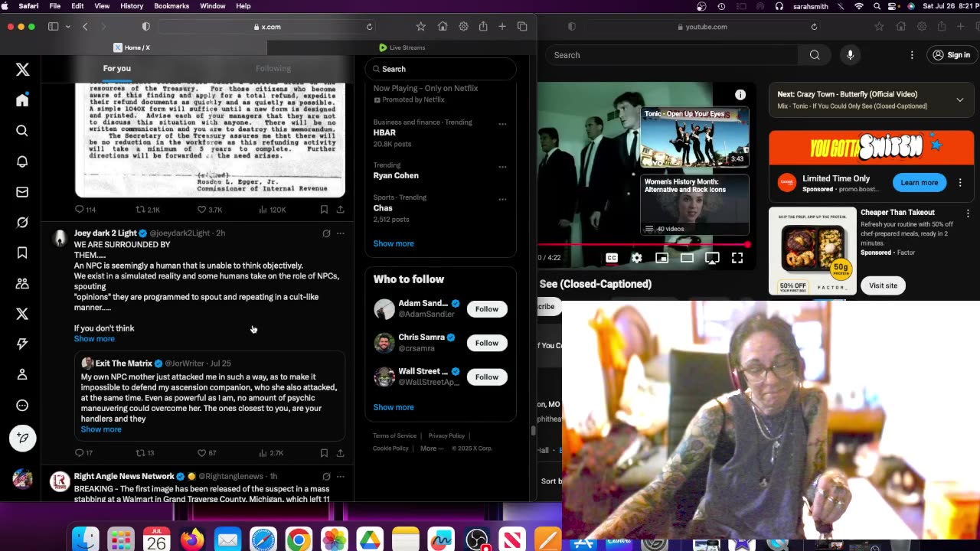
Task: Open Bookmarks in X sidebar
Action: [x=22, y=253]
